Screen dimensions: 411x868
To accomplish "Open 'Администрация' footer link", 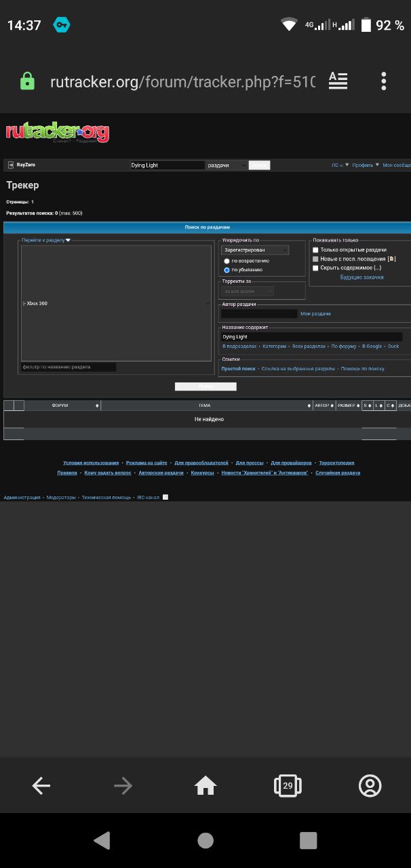I will pos(22,497).
